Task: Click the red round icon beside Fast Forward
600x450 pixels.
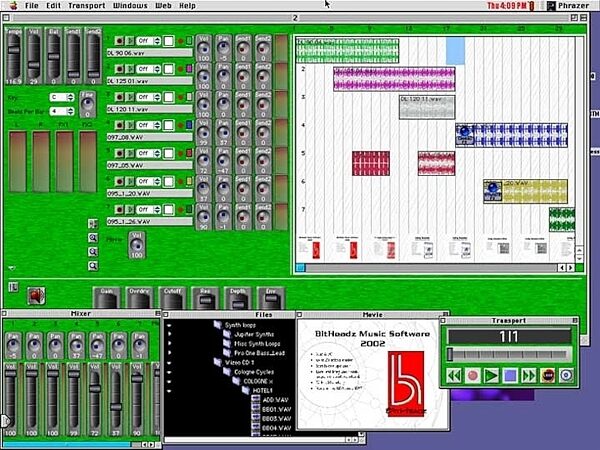Action: pyautogui.click(x=548, y=375)
